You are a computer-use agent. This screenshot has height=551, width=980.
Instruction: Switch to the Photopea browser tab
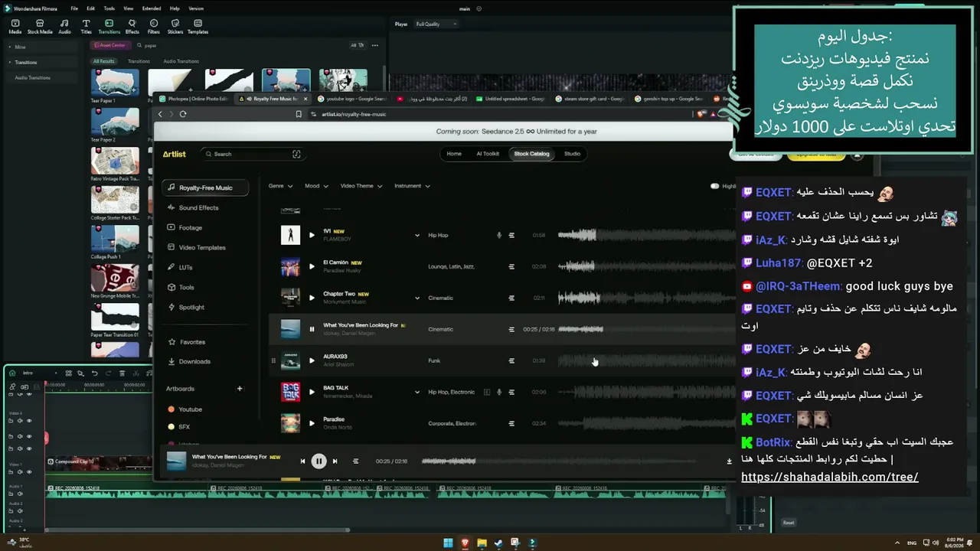193,99
